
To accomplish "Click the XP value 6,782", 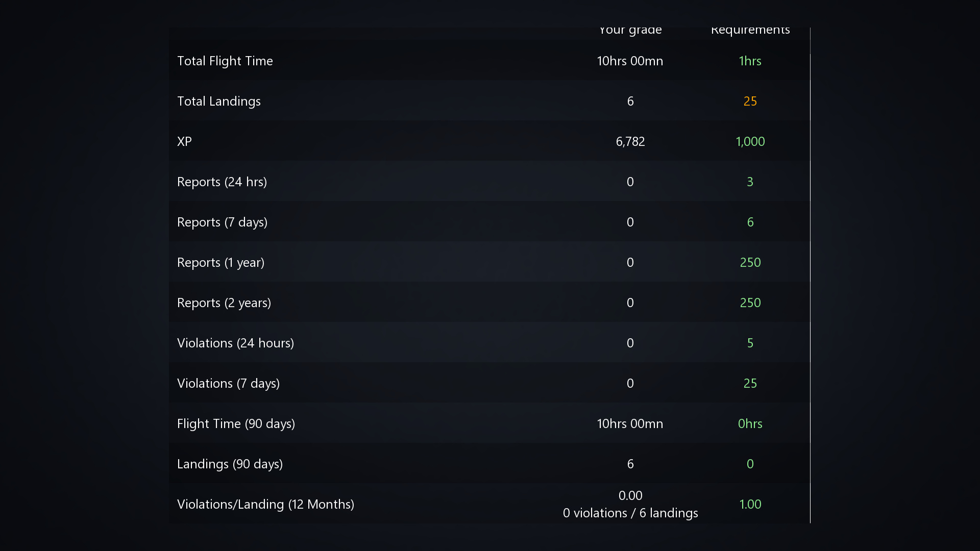I will [630, 141].
